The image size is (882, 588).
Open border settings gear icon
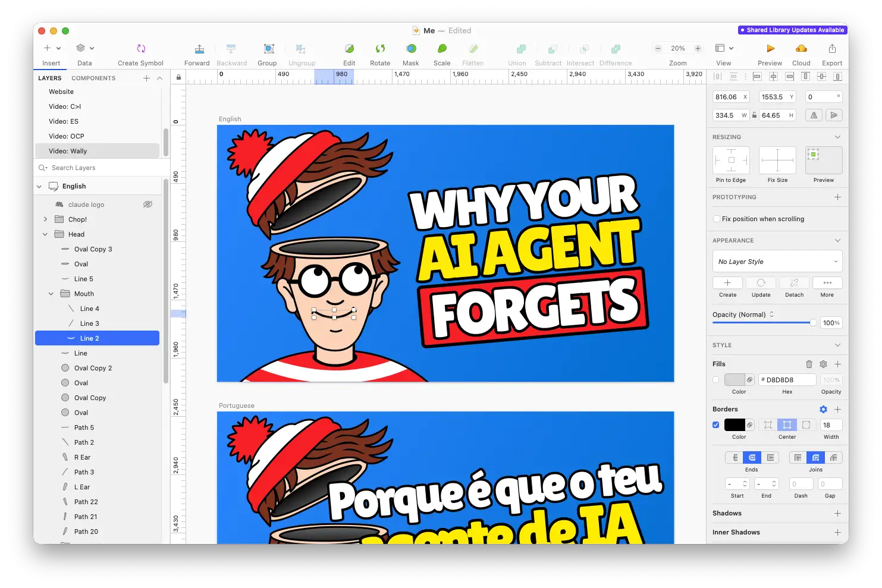pos(823,410)
